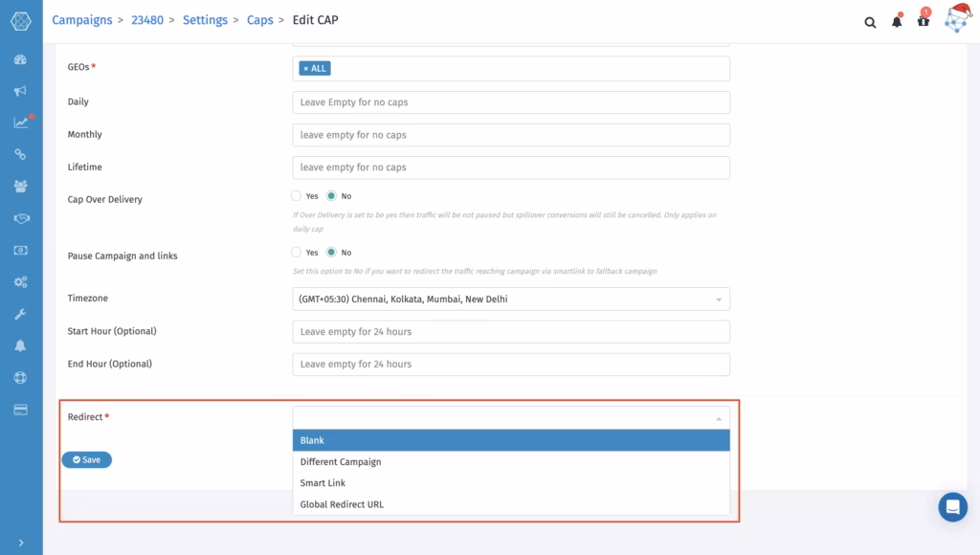Open the reports chart sidebar icon
The height and width of the screenshot is (555, 980).
[x=21, y=122]
